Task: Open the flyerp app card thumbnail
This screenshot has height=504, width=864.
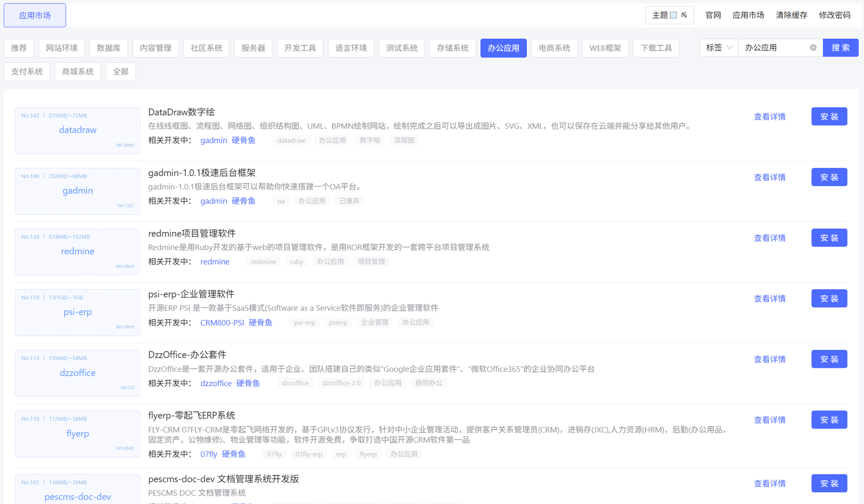Action: click(x=78, y=433)
